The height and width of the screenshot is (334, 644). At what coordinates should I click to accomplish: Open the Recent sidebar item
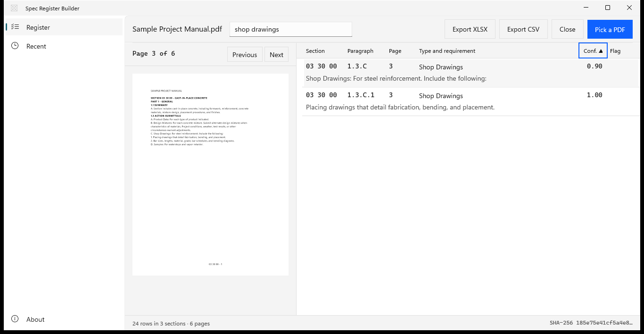click(x=63, y=46)
